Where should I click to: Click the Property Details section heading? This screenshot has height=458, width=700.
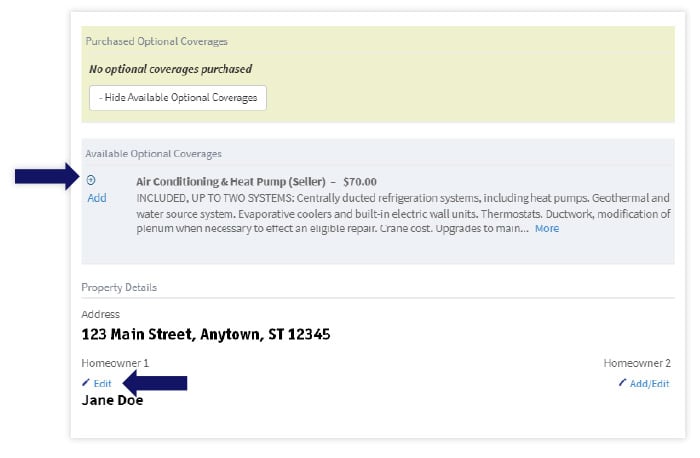pos(119,288)
